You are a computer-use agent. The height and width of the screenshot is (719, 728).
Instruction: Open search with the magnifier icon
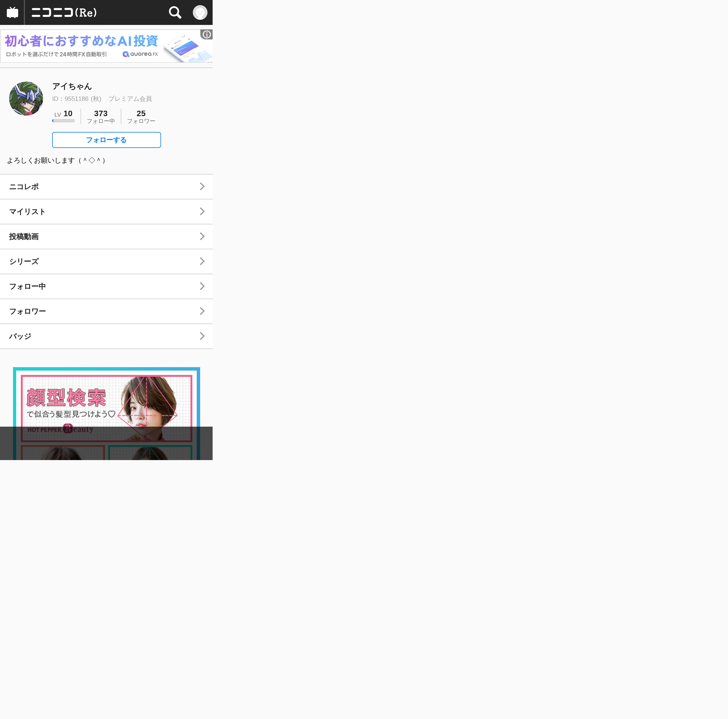pos(175,12)
